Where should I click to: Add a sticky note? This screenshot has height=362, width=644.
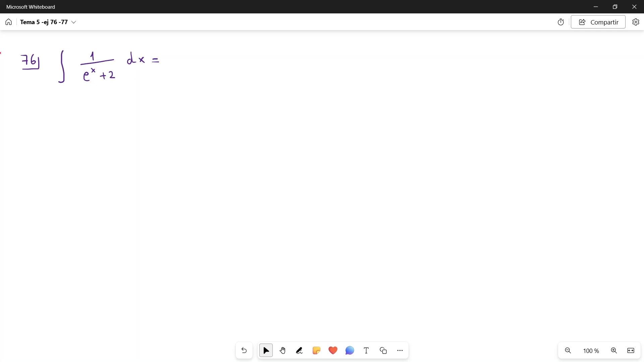tap(316, 351)
